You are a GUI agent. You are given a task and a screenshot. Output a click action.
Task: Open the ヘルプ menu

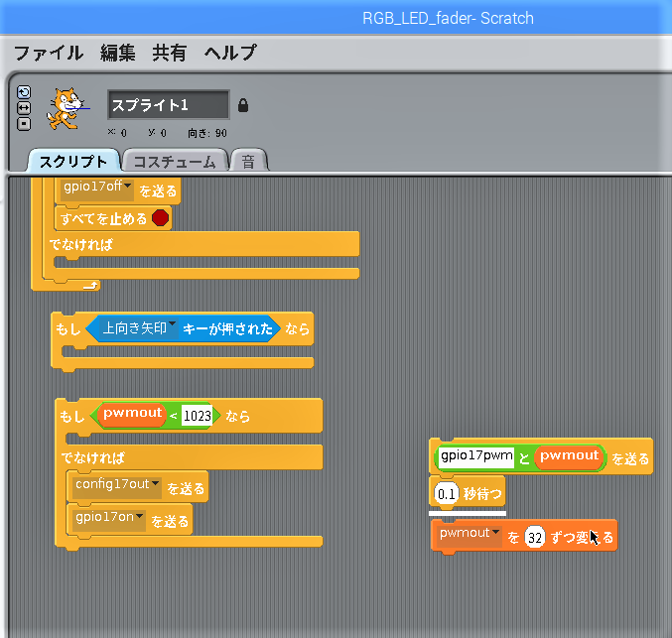[x=230, y=53]
